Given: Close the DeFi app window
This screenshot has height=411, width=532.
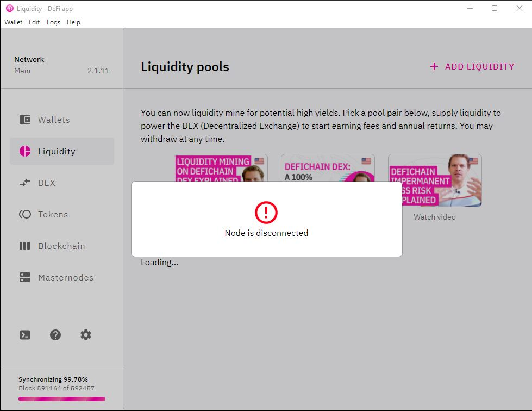Looking at the screenshot, I should click(x=520, y=8).
